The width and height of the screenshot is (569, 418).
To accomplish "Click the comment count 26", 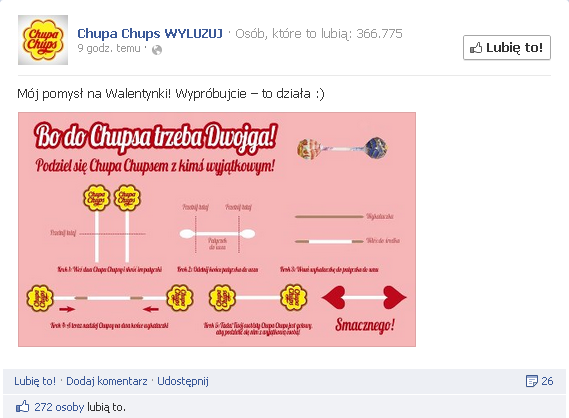I will (547, 381).
